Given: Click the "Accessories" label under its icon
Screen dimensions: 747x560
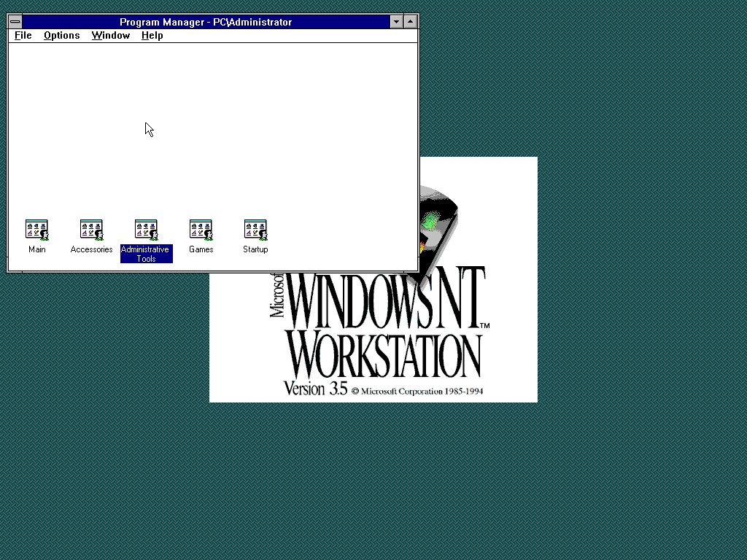Looking at the screenshot, I should click(x=91, y=249).
